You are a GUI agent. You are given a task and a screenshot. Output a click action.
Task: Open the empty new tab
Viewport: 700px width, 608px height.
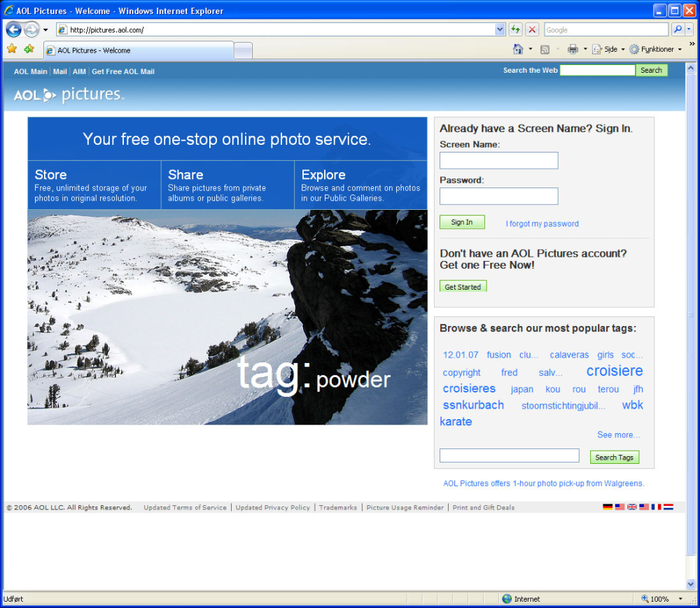[x=244, y=51]
